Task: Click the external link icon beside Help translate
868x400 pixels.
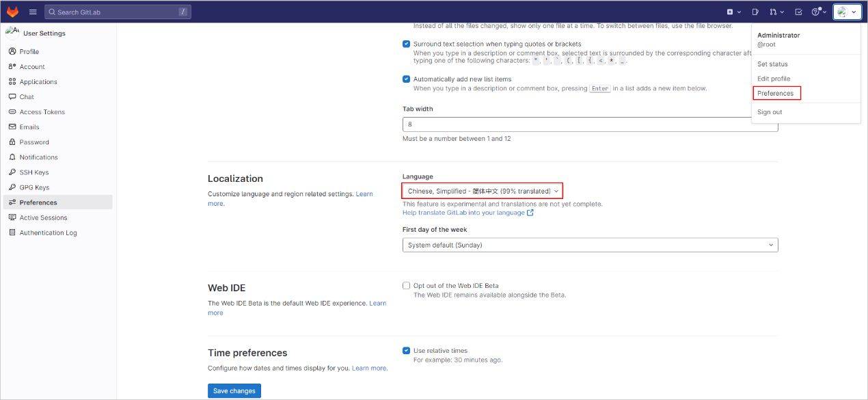Action: pyautogui.click(x=530, y=213)
